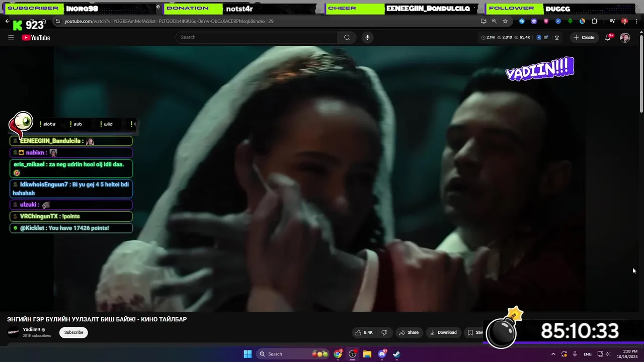
Task: Open the YouTube notifications bell
Action: click(608, 37)
